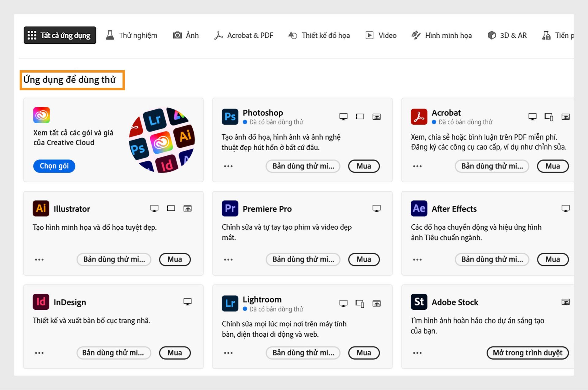Image resolution: width=588 pixels, height=390 pixels.
Task: Click Acrobat mobile devices platform icon
Action: pos(549,117)
